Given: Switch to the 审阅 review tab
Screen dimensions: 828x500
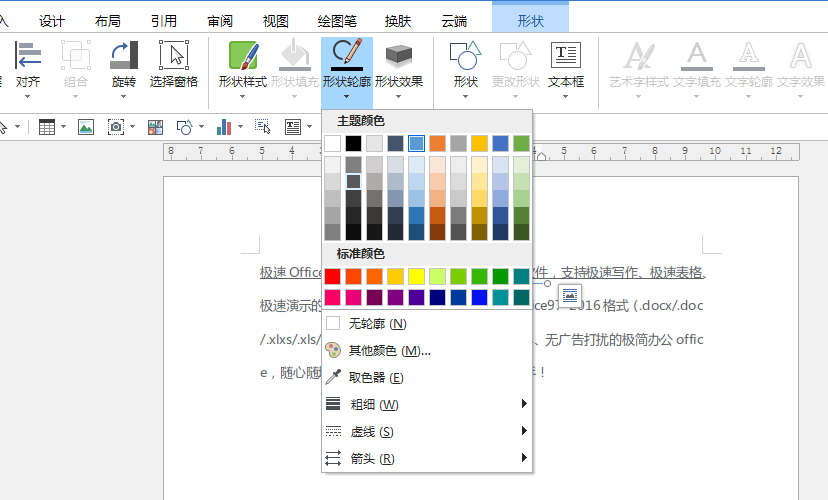Looking at the screenshot, I should point(220,21).
